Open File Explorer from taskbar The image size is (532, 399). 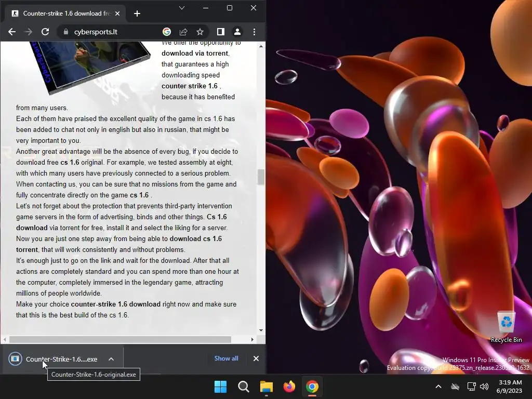267,387
